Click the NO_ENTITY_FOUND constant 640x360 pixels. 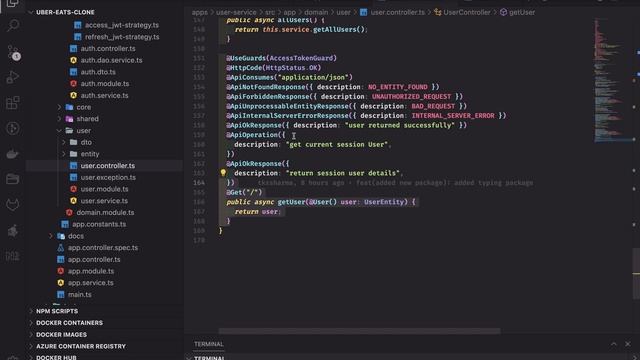pyautogui.click(x=398, y=87)
